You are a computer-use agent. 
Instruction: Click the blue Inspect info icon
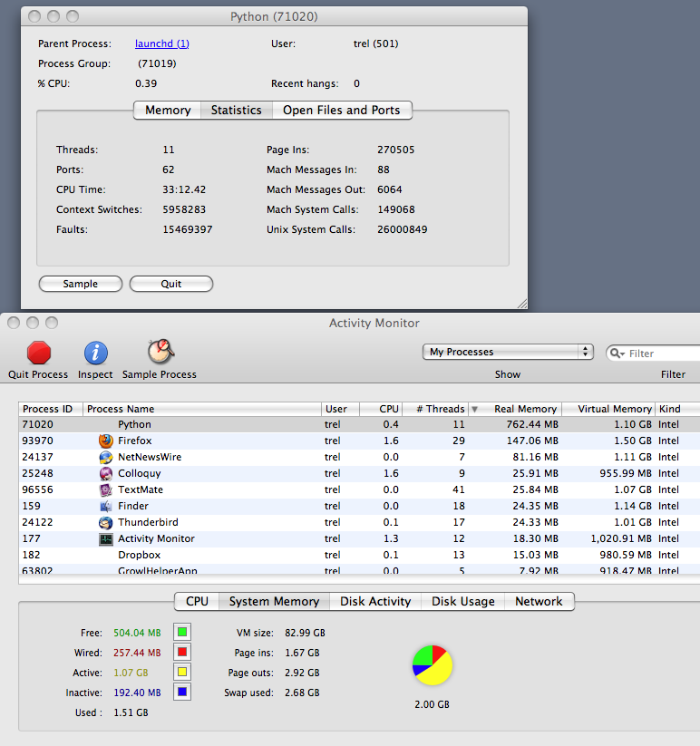point(95,353)
